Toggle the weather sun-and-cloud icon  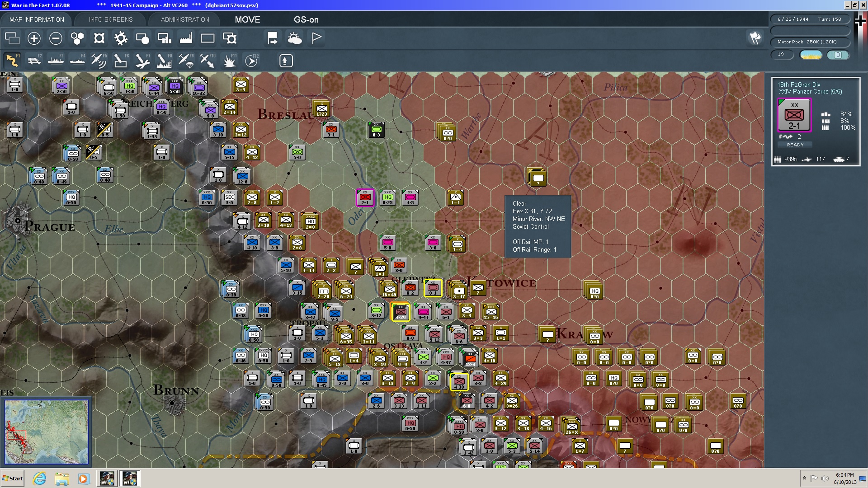295,38
